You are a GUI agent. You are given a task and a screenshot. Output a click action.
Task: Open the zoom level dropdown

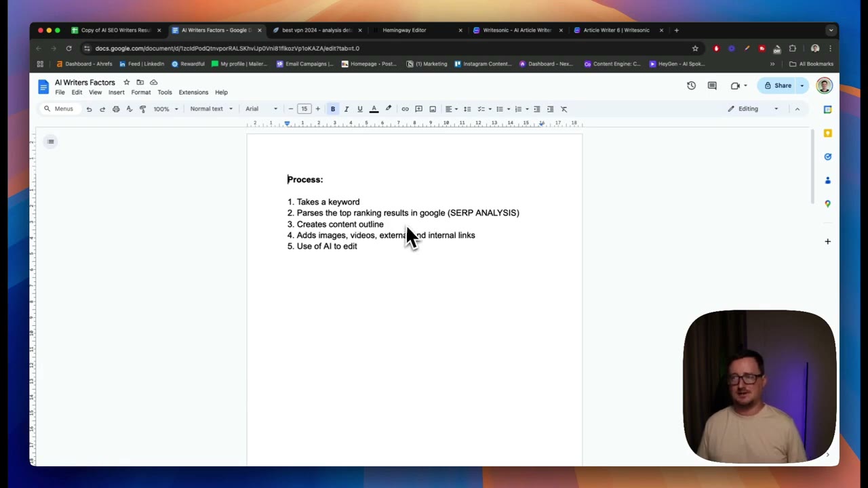[166, 109]
